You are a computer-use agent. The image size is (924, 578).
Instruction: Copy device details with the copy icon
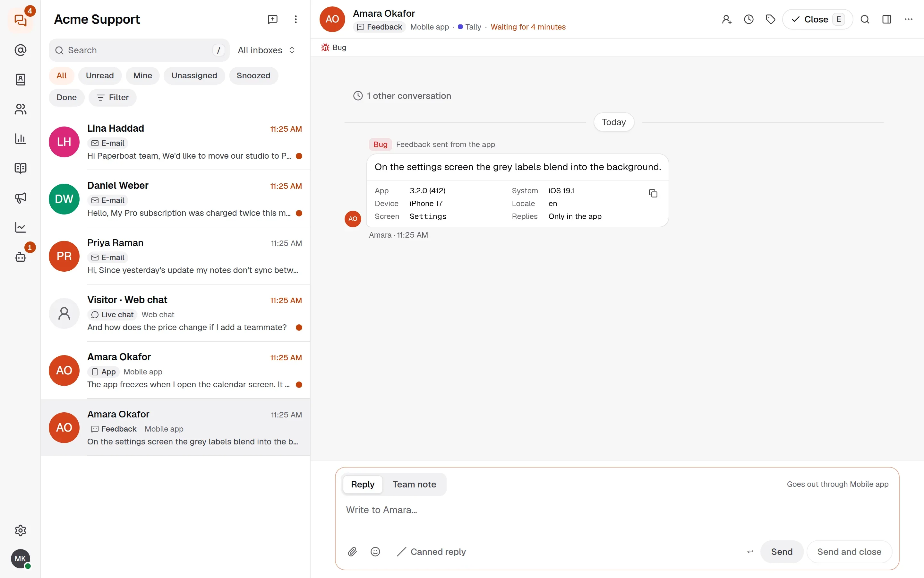point(653,193)
